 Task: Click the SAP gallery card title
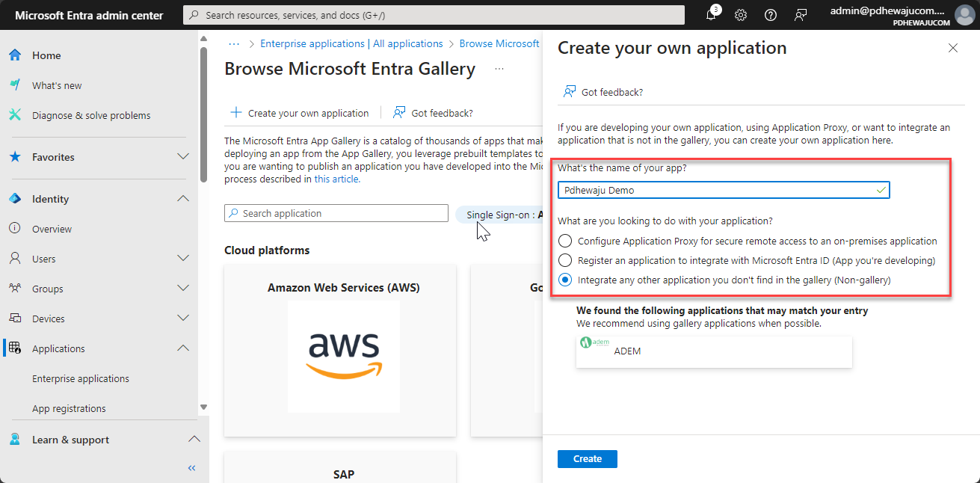click(344, 474)
